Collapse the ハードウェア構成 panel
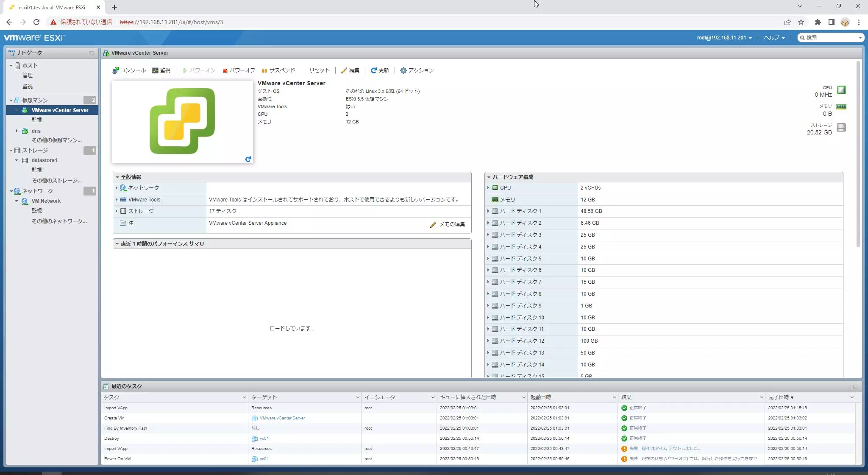Screen dimensions: 868x475 click(x=489, y=177)
